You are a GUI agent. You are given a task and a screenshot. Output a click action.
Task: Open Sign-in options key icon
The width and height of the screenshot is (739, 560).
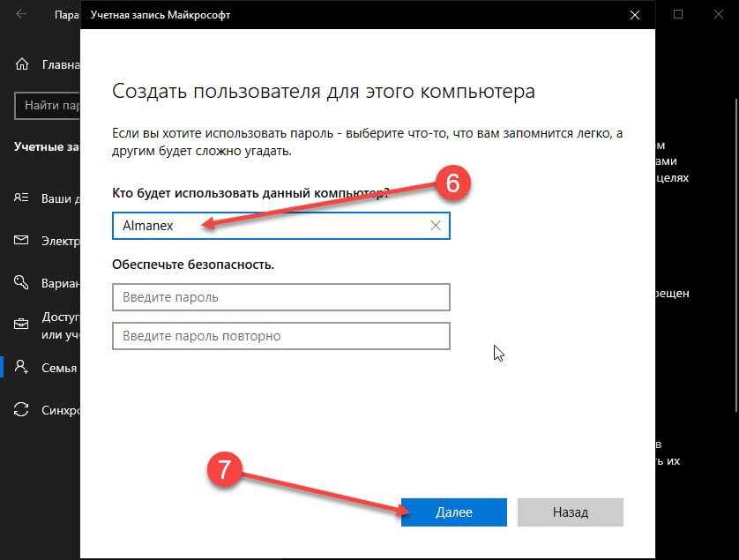(x=21, y=282)
